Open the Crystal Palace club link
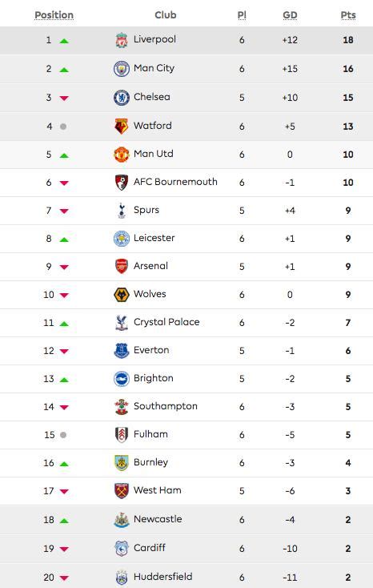 pos(166,322)
